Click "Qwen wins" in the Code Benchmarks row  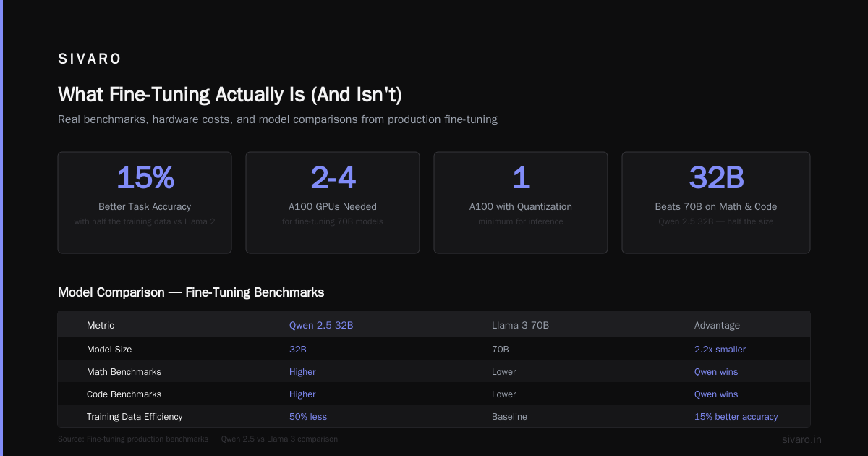pos(716,394)
